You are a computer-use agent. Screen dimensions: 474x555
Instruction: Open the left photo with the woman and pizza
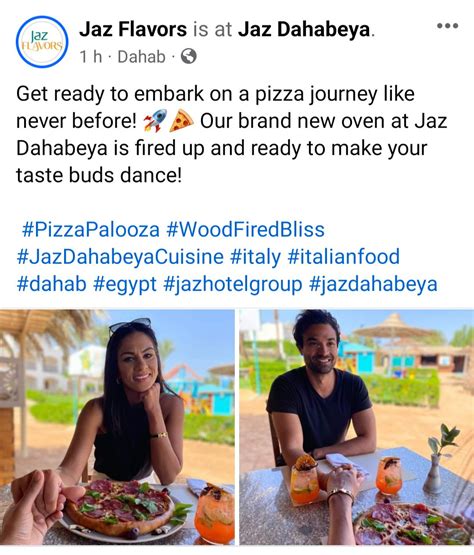click(117, 427)
